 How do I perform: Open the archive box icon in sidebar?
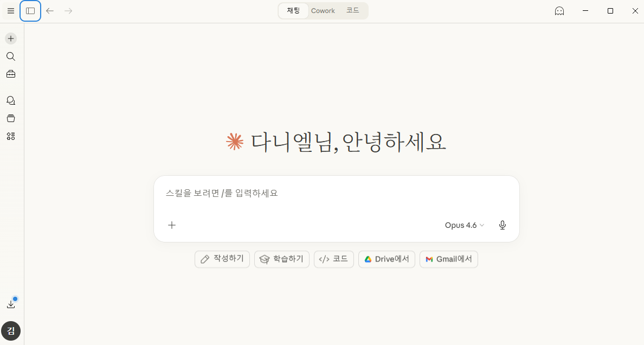click(11, 118)
